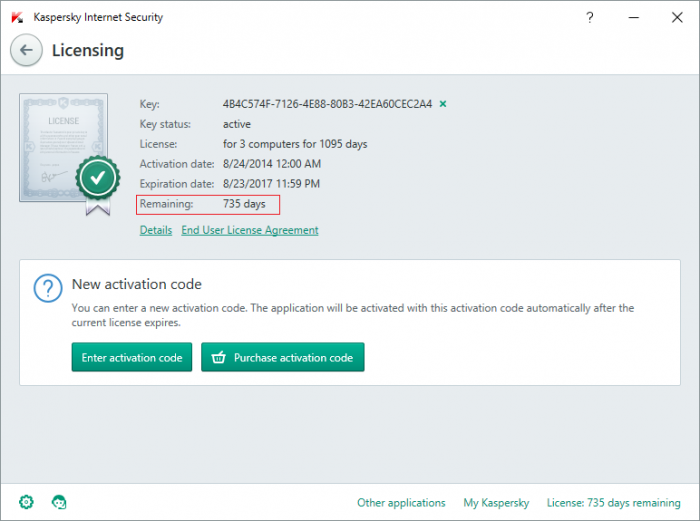
Task: Click License: 735 days remaining link
Action: click(x=614, y=503)
